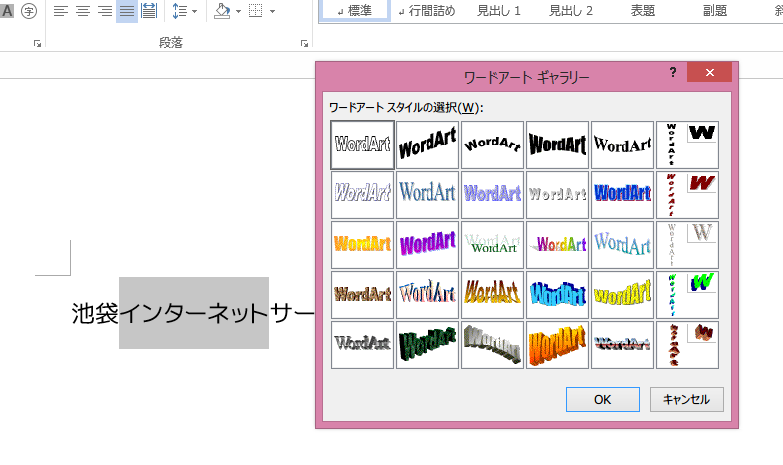Apply the 副題 style
The height and width of the screenshot is (465, 783).
click(x=715, y=10)
